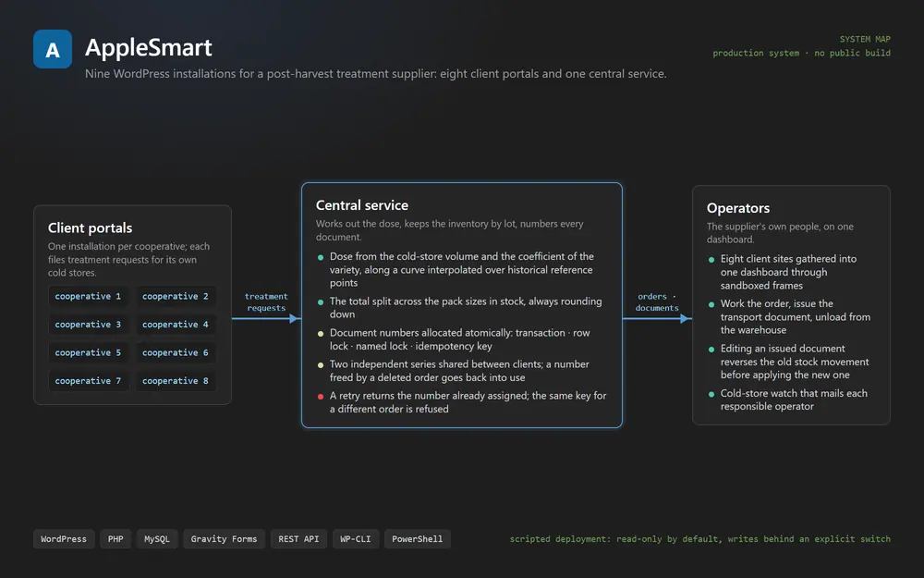Pick the cooperative 7 chip
Screen dimensions: 924x578
(x=88, y=381)
